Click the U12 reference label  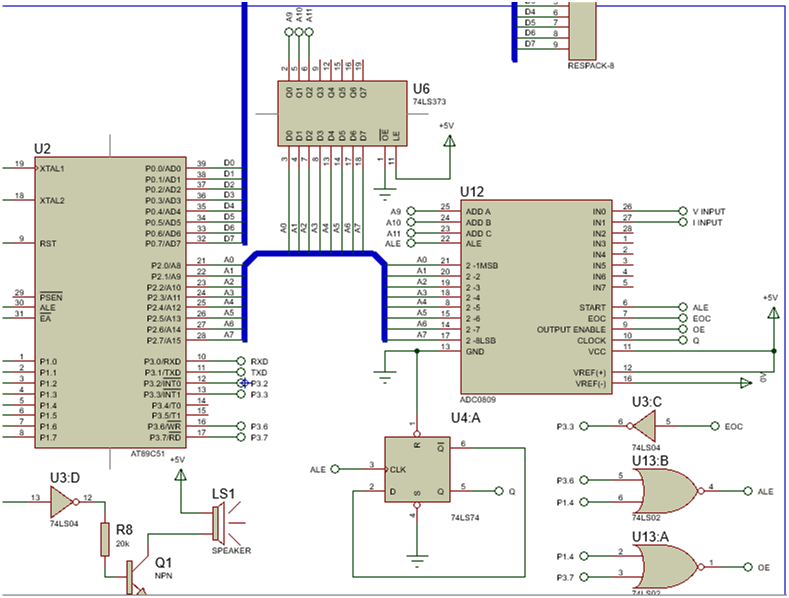coord(471,192)
